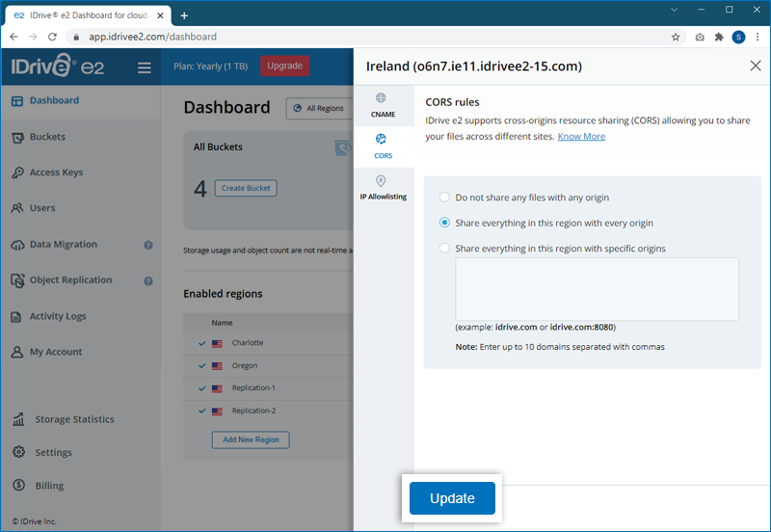Open the Buckets sidebar menu
The width and height of the screenshot is (771, 532).
click(x=47, y=137)
